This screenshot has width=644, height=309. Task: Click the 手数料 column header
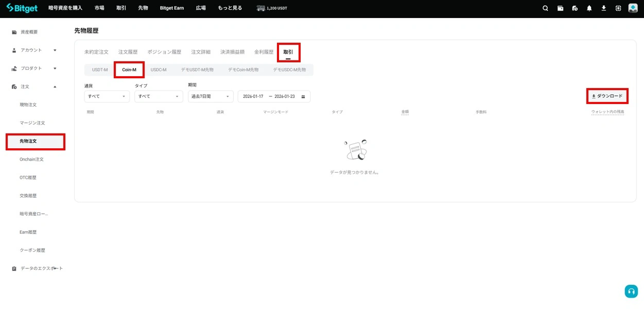coord(481,112)
